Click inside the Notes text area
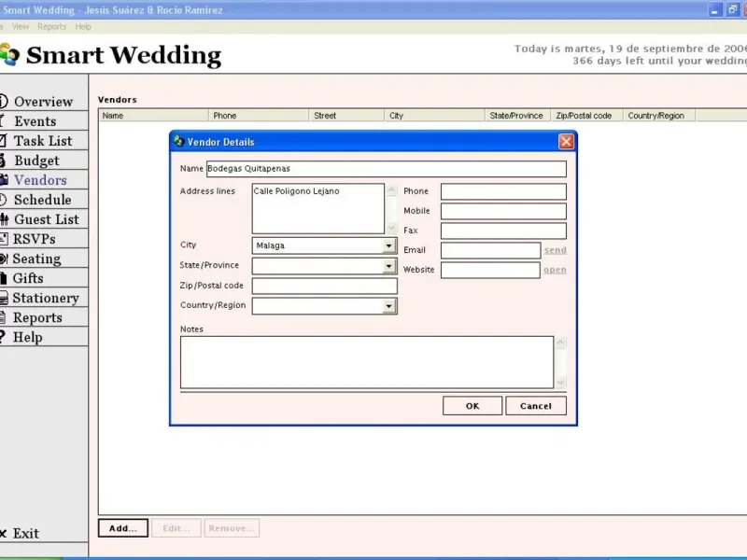Screen dimensions: 747x560 point(367,362)
